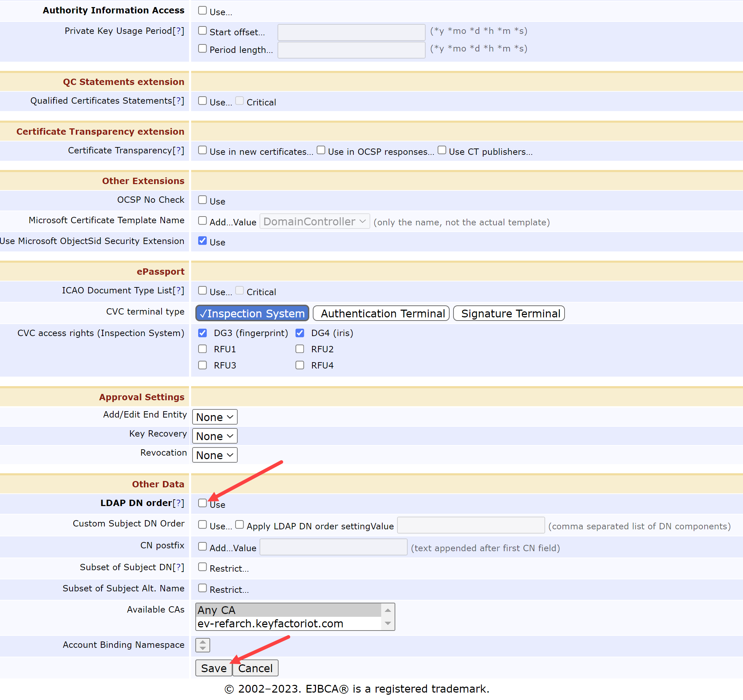743x700 pixels.
Task: Click the Save button
Action: tap(213, 668)
